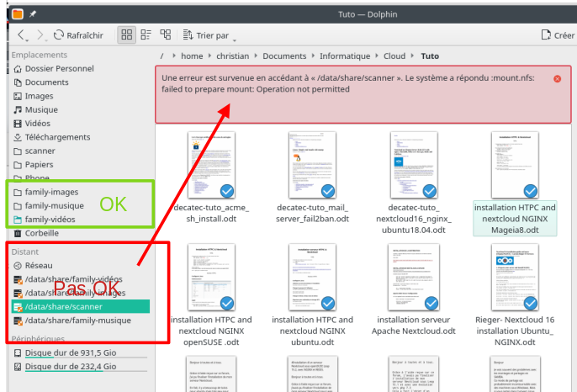The height and width of the screenshot is (392, 577).
Task: Click check badge on decatec-tuto_mail_server_fail2ban.odt
Action: (x=328, y=191)
